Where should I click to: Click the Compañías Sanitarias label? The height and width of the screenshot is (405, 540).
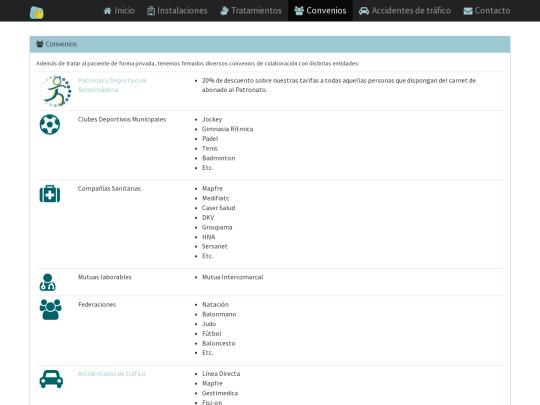pos(109,189)
